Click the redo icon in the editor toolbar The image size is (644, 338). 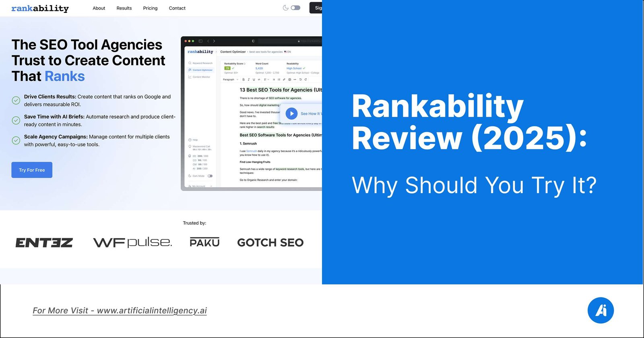click(305, 80)
